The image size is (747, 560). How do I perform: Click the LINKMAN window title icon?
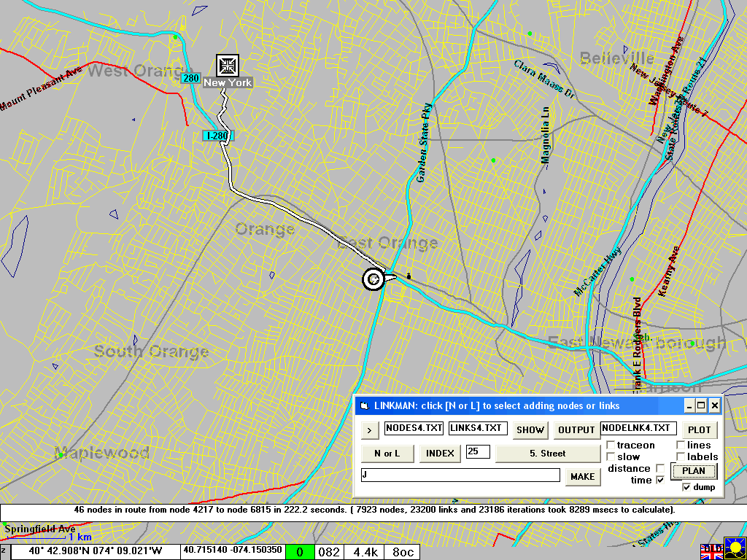click(x=365, y=405)
